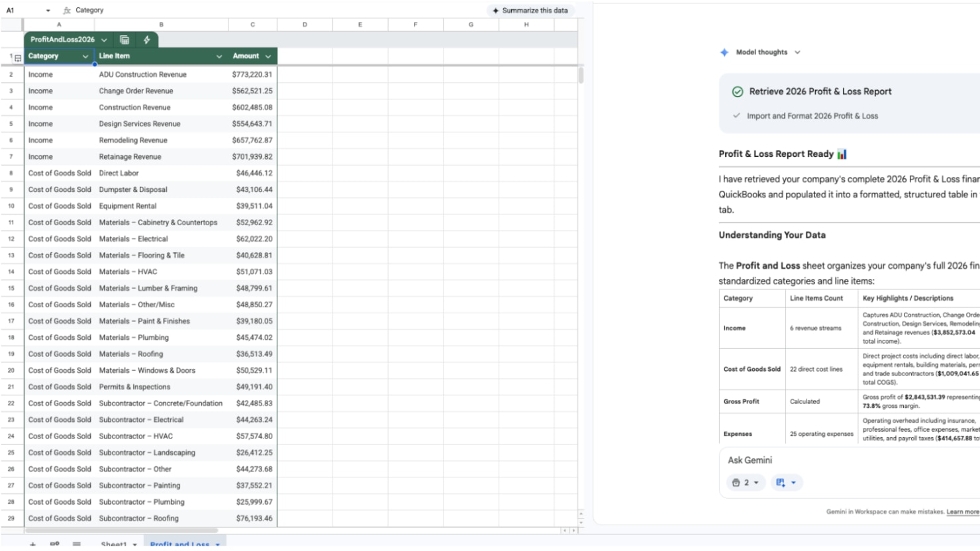Open the Amount column filter dropdown
This screenshot has height=551, width=980.
click(x=268, y=57)
